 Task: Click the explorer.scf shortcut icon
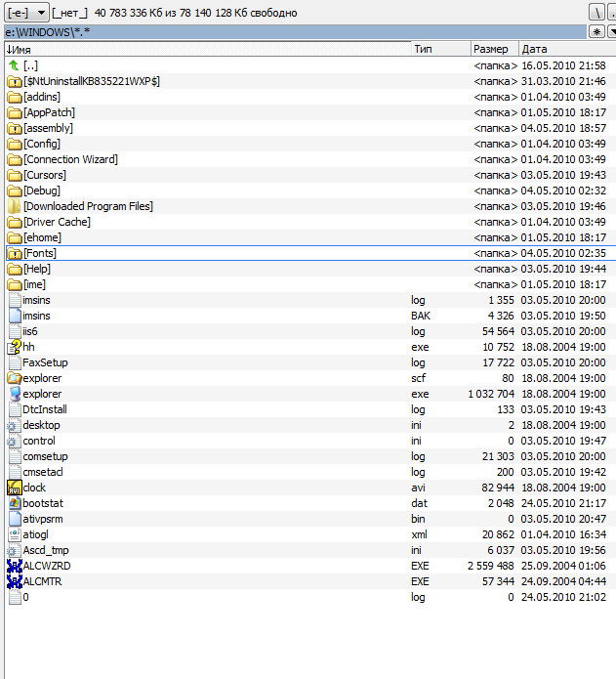point(15,378)
